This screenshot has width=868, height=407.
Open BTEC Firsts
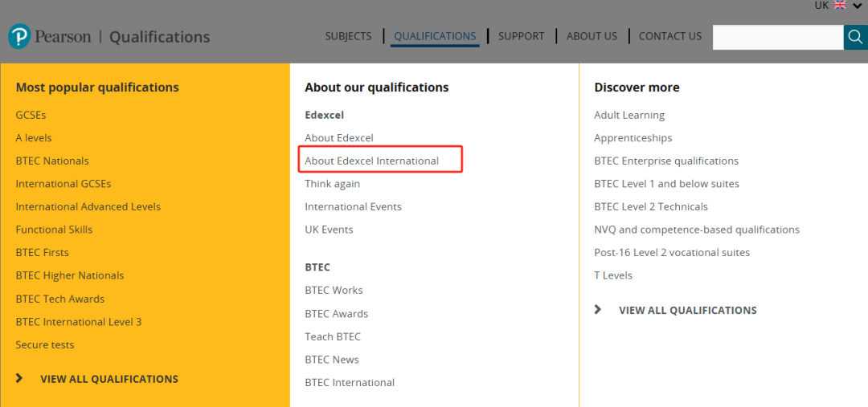tap(42, 253)
